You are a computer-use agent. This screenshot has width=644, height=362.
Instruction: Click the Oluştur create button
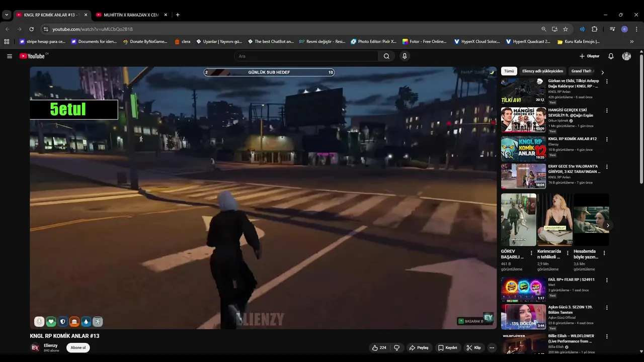(589, 56)
